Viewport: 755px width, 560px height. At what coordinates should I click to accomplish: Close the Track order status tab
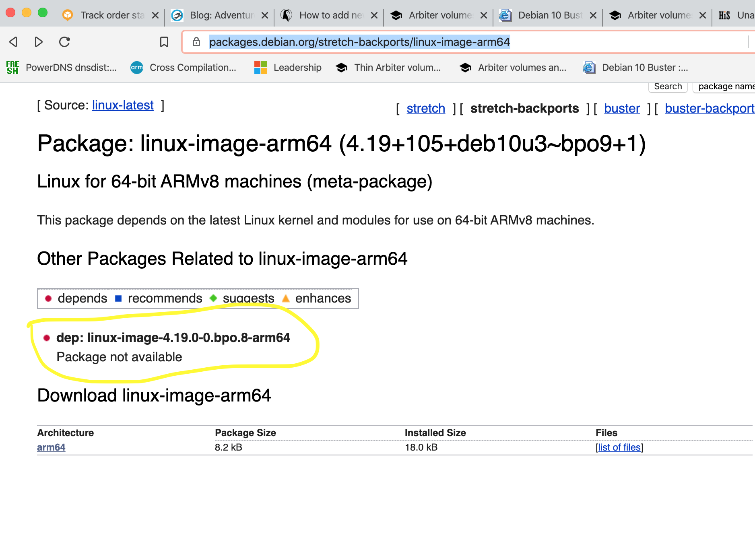click(x=155, y=15)
